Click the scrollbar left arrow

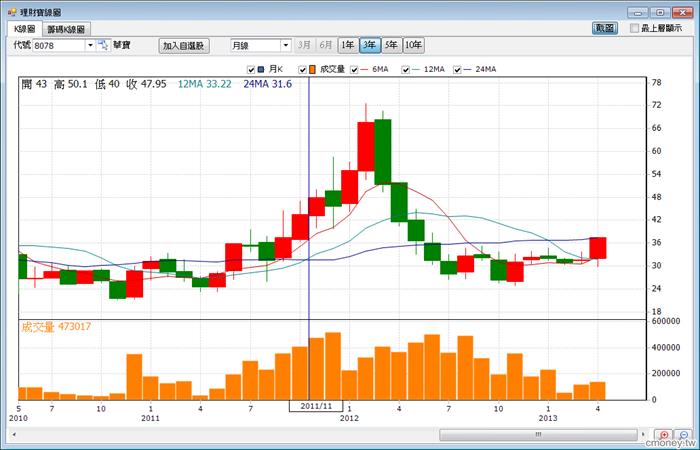pos(14,435)
